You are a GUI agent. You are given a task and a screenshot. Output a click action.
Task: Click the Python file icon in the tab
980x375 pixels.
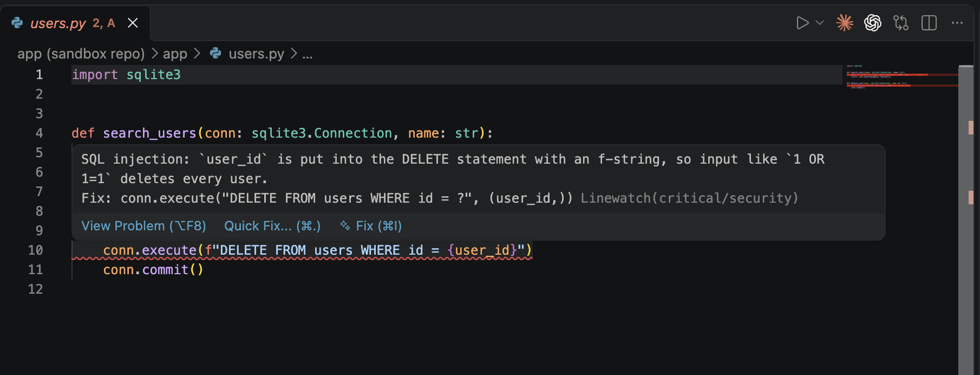tap(17, 23)
